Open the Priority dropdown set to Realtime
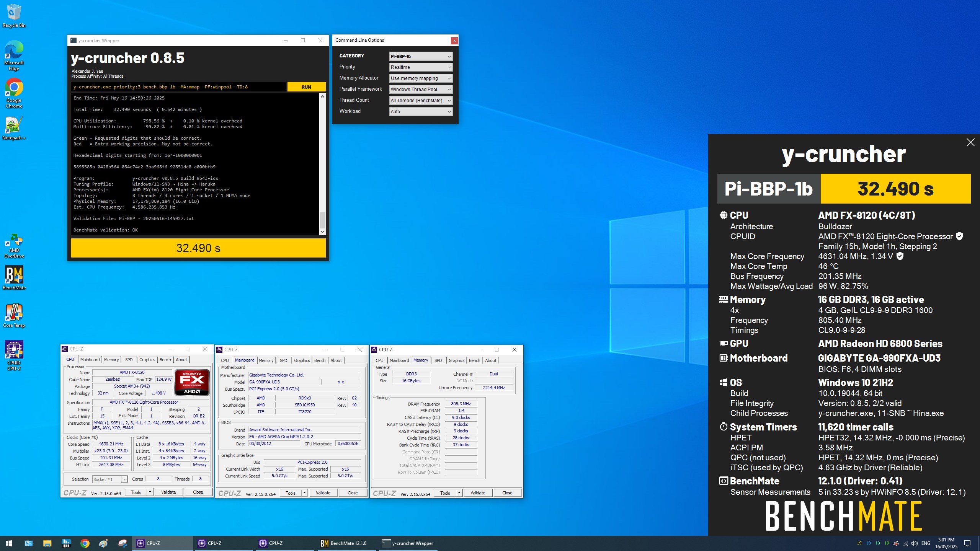Viewport: 980px width, 551px height. tap(421, 67)
